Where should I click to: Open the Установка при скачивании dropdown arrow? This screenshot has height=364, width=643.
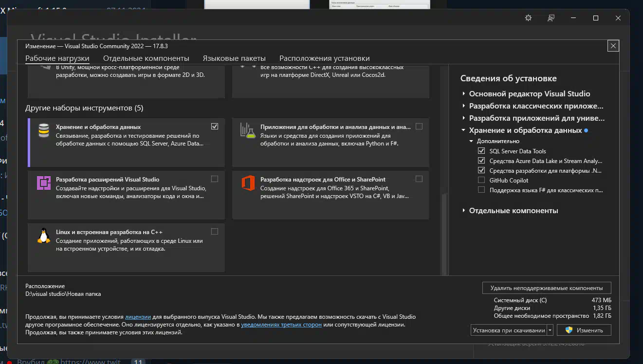click(550, 330)
